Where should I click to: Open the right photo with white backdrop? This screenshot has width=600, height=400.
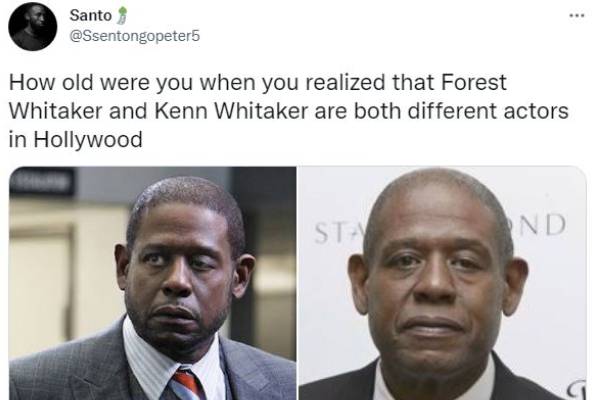point(442,283)
